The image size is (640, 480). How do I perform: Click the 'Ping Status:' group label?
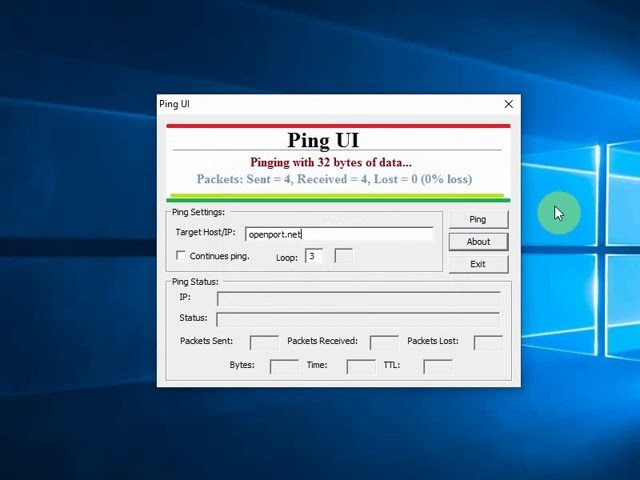point(195,282)
